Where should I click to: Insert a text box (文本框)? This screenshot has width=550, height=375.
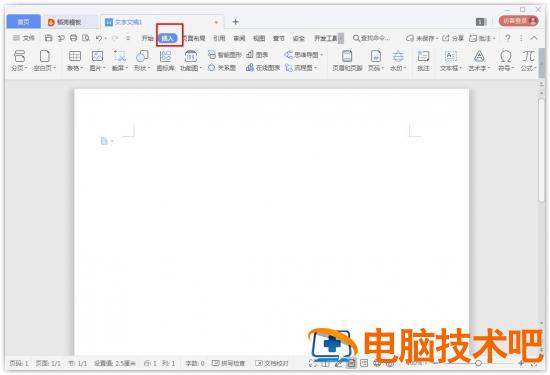(451, 60)
